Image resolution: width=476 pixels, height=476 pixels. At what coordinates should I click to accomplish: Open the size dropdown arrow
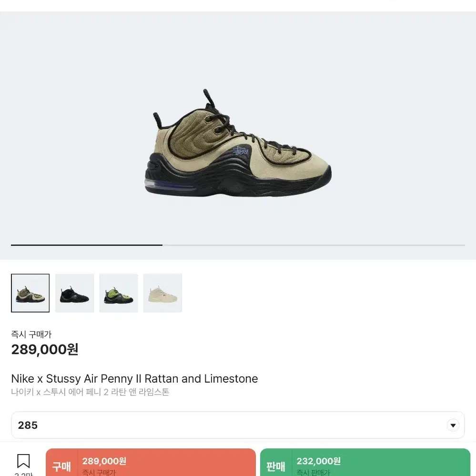click(x=453, y=425)
